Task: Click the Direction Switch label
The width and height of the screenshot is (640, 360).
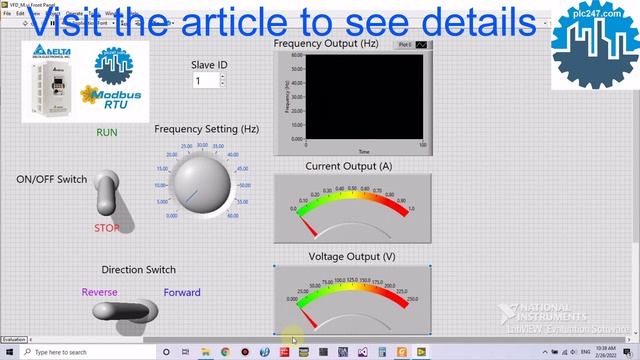Action: pyautogui.click(x=139, y=270)
